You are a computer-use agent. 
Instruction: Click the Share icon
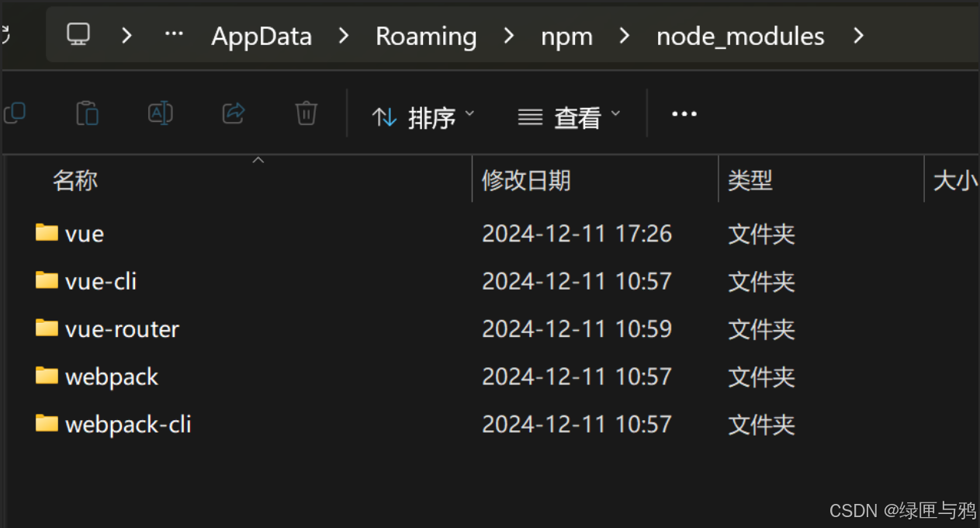click(x=233, y=113)
